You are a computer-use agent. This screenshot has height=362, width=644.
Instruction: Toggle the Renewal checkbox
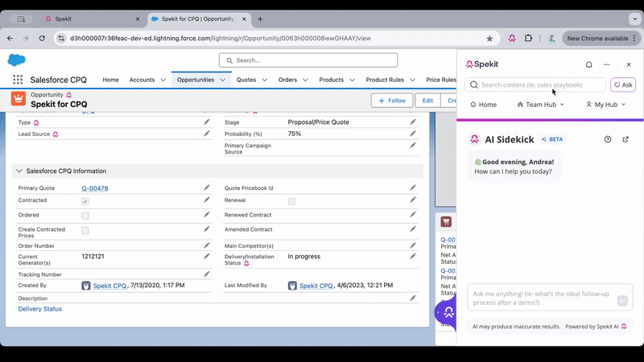tap(291, 201)
